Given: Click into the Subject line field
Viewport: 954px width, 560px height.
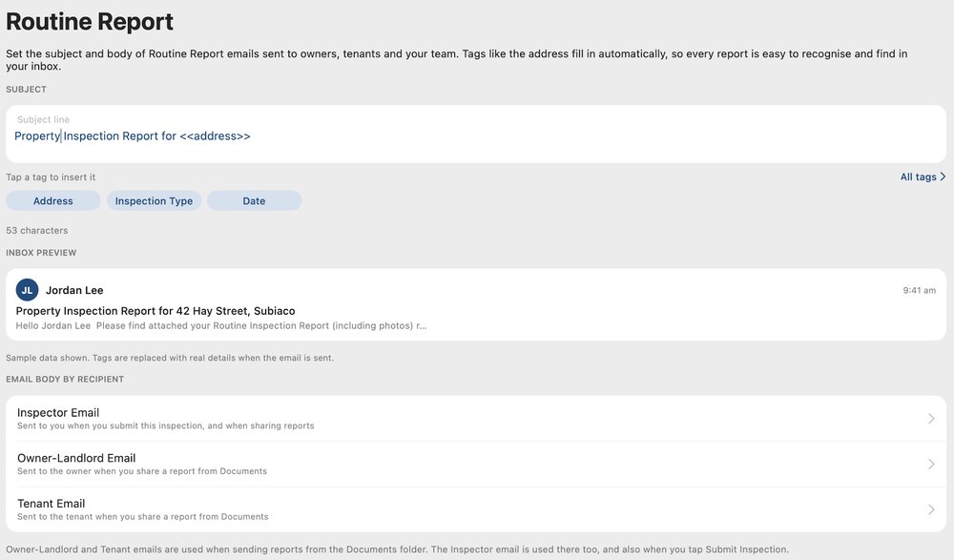Looking at the screenshot, I should click(x=476, y=134).
